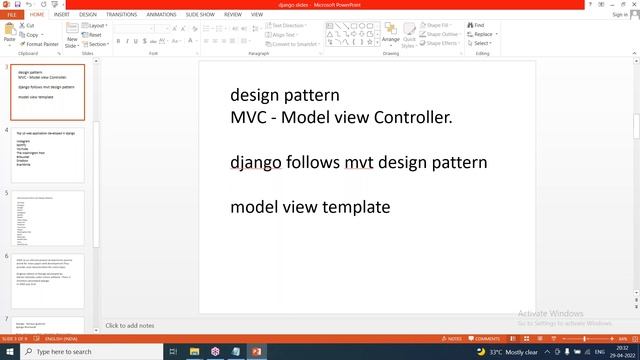This screenshot has height=360, width=640.
Task: Select slide 6 thumbnail
Action: pyautogui.click(x=48, y=281)
